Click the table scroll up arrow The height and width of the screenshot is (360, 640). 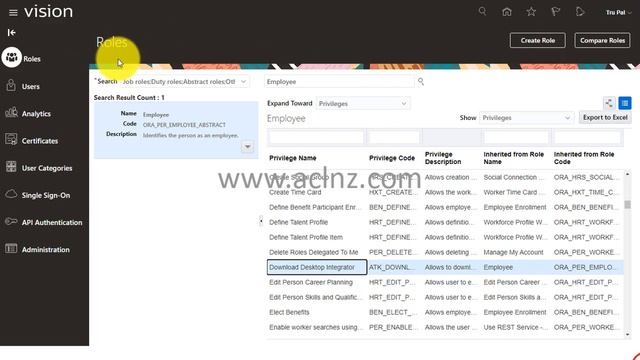627,174
